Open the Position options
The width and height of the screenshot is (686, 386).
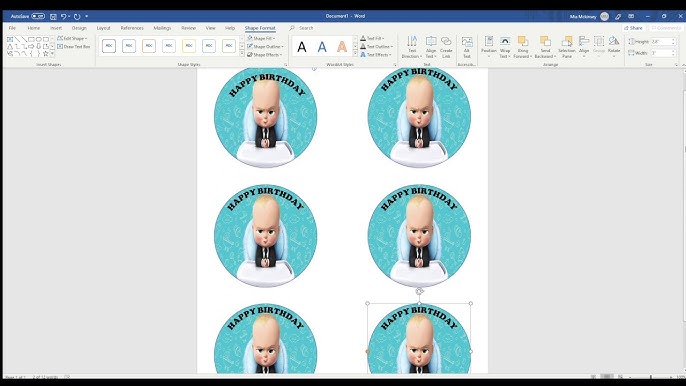click(x=489, y=47)
